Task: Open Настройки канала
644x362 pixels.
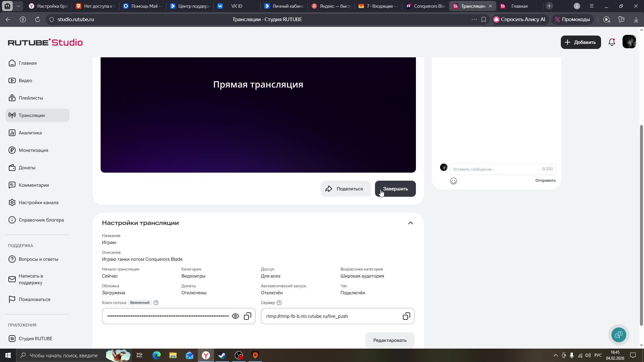Action: pyautogui.click(x=38, y=202)
